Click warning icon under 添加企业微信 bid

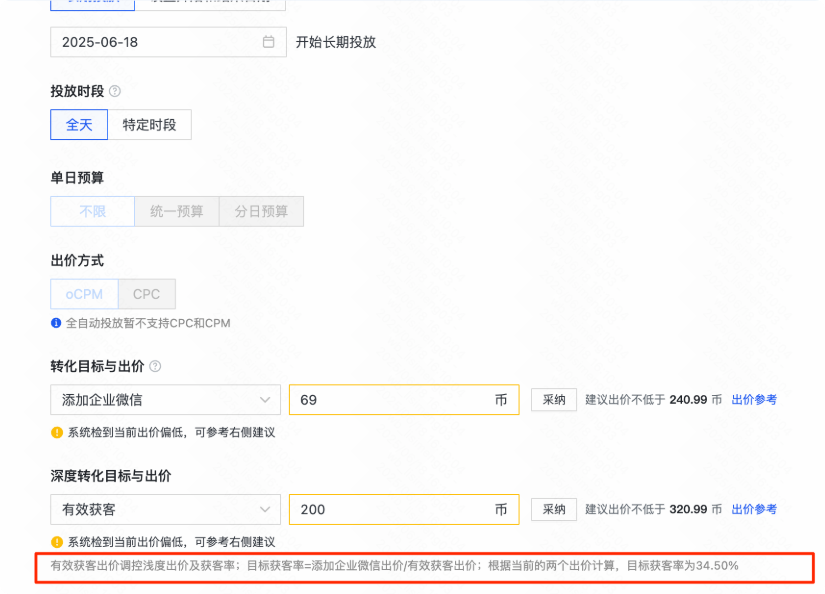point(57,432)
